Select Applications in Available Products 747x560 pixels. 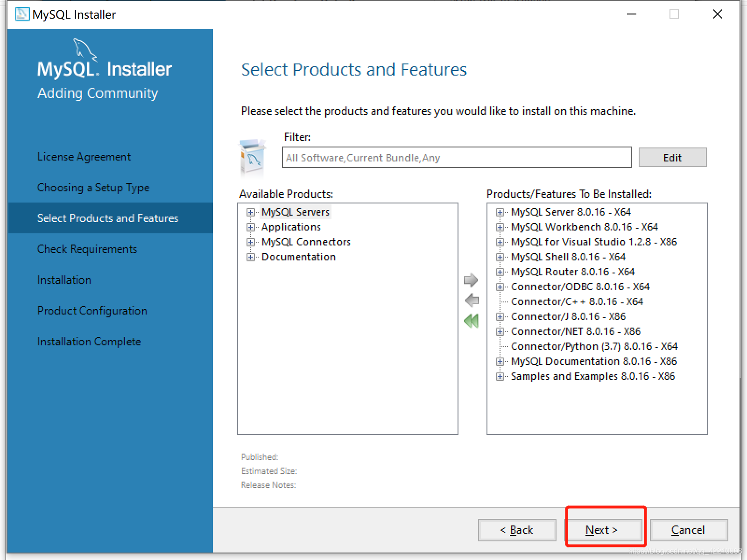tap(291, 227)
